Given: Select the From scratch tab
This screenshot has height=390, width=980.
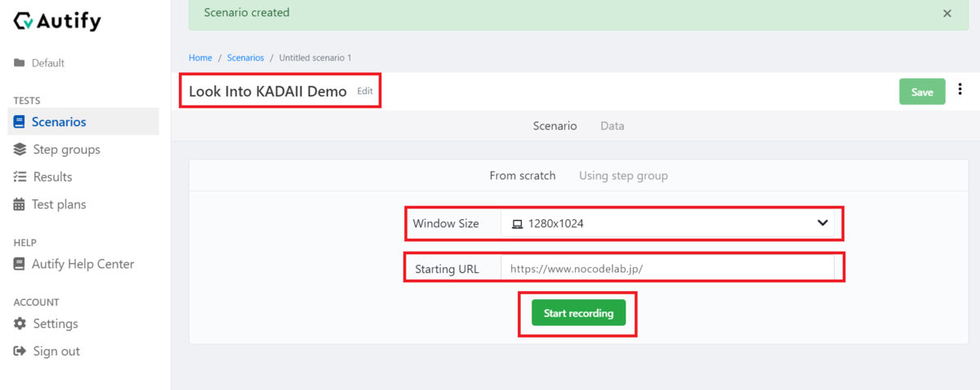Looking at the screenshot, I should pos(523,176).
